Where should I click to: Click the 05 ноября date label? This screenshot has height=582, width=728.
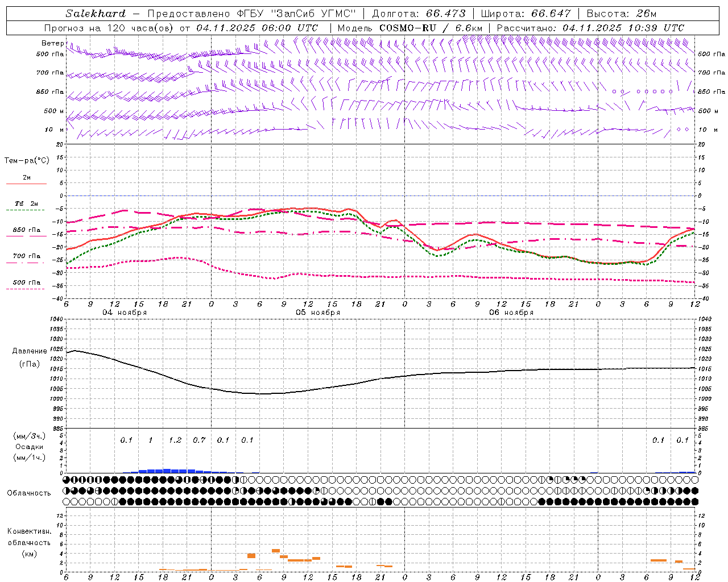tap(318, 312)
